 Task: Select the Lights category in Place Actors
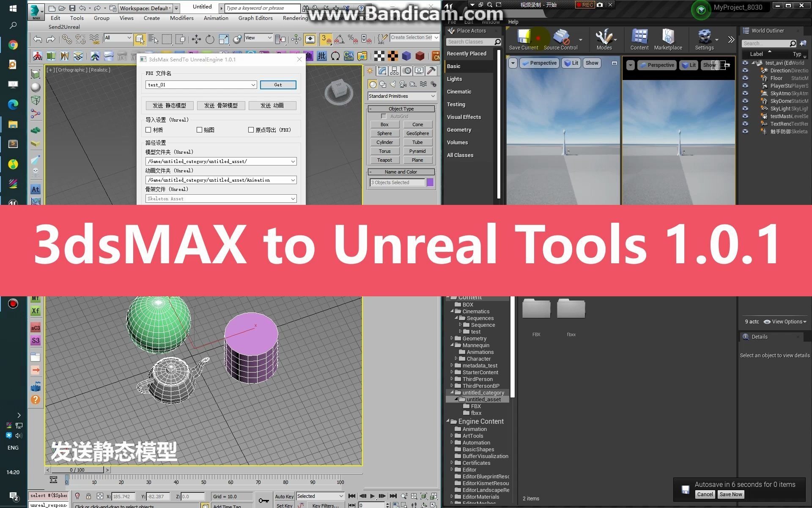click(x=454, y=79)
